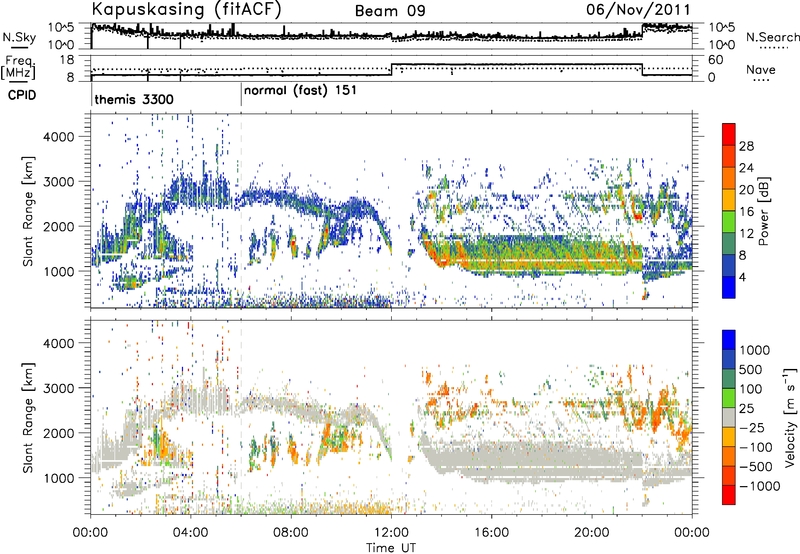Click the Slant Range label of power panel
Screen dimensions: 800x554
28,211
